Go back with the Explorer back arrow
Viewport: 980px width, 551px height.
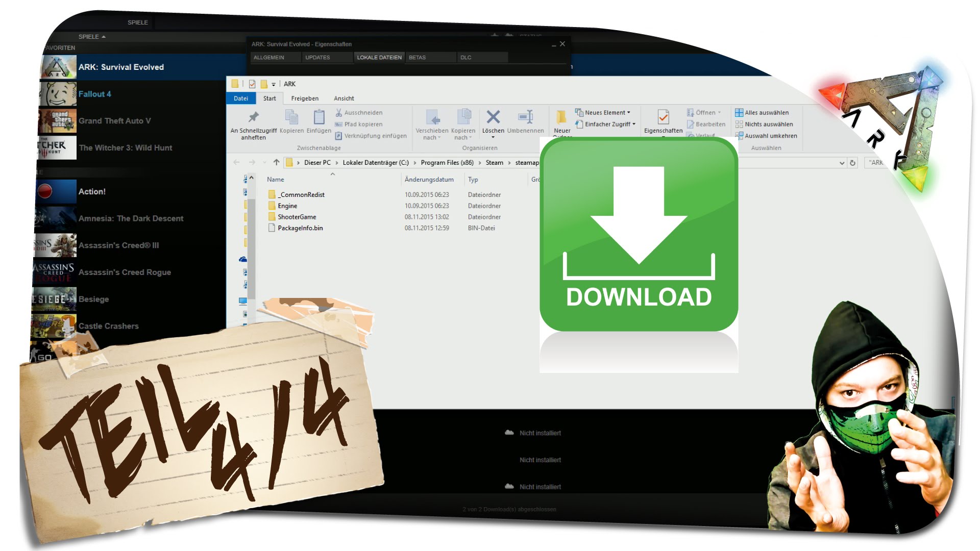tap(236, 163)
